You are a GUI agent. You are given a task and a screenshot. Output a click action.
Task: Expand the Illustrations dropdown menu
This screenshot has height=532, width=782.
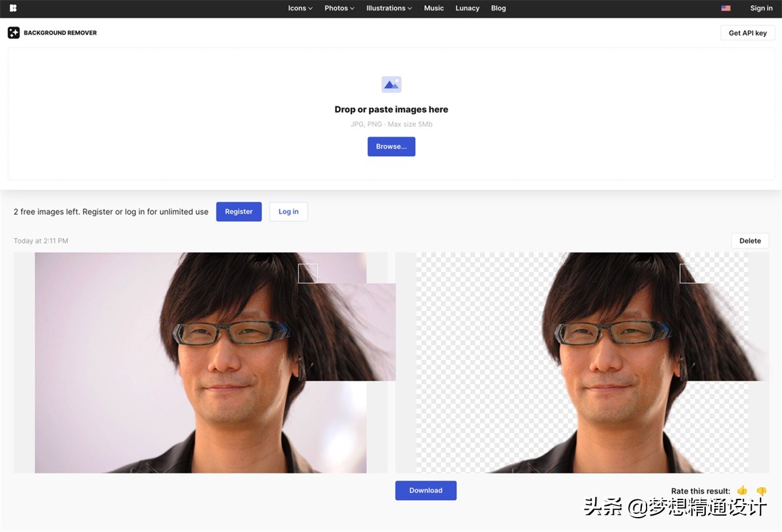pos(389,8)
